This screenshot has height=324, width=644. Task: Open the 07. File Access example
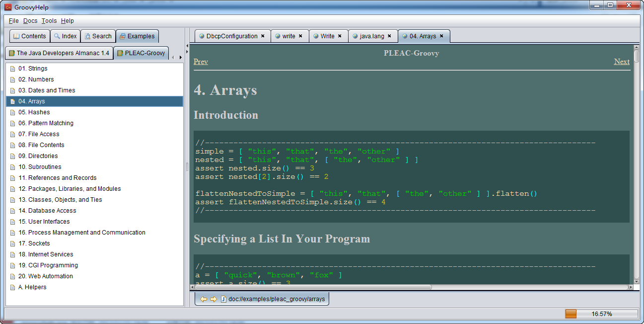[94, 134]
